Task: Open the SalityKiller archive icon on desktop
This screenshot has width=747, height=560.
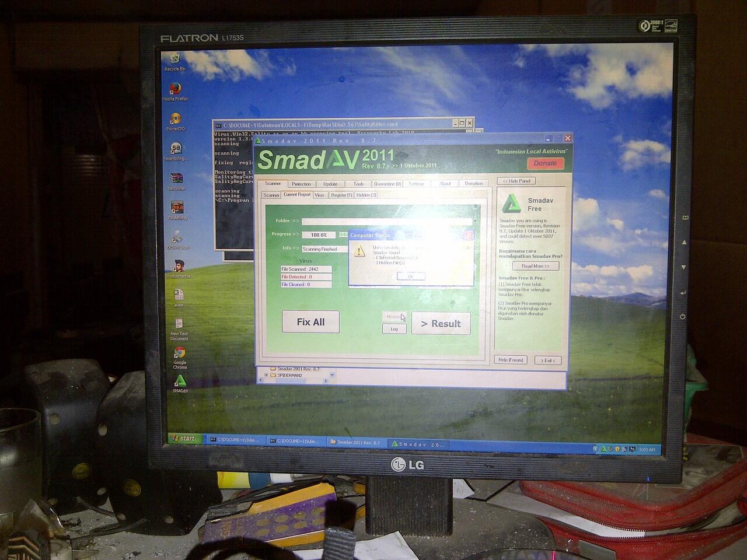Action: [x=176, y=181]
